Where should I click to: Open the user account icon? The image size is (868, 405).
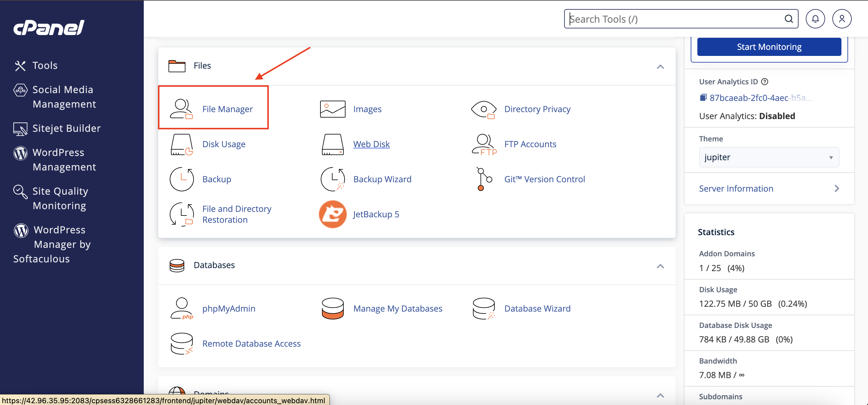click(x=842, y=19)
